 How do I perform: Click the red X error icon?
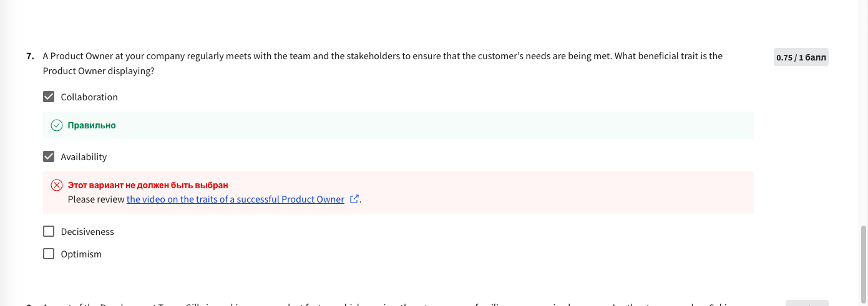tap(57, 185)
